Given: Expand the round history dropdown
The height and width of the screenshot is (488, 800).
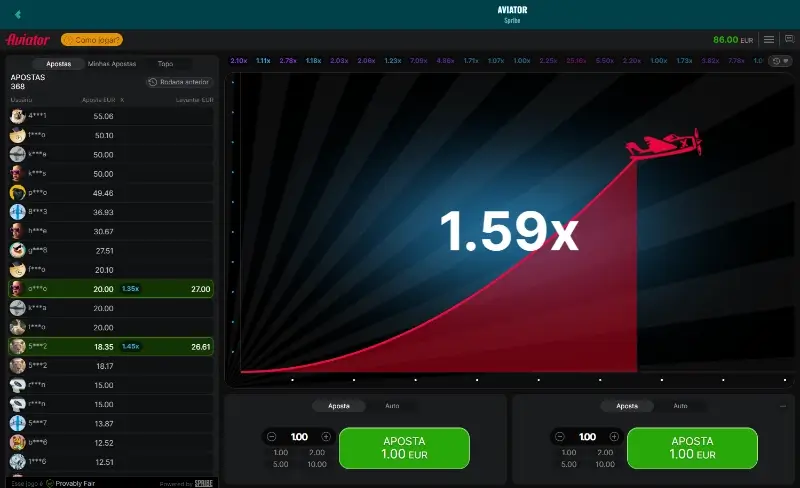Looking at the screenshot, I should click(x=781, y=61).
